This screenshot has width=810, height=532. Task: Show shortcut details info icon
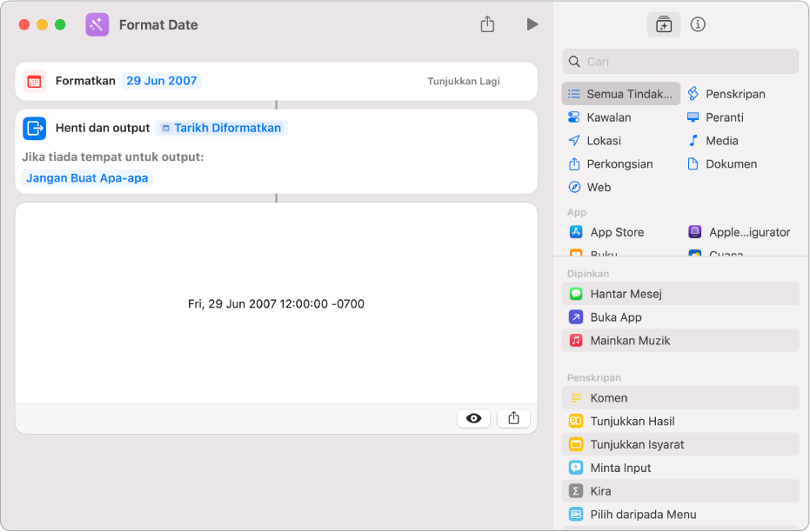(698, 24)
